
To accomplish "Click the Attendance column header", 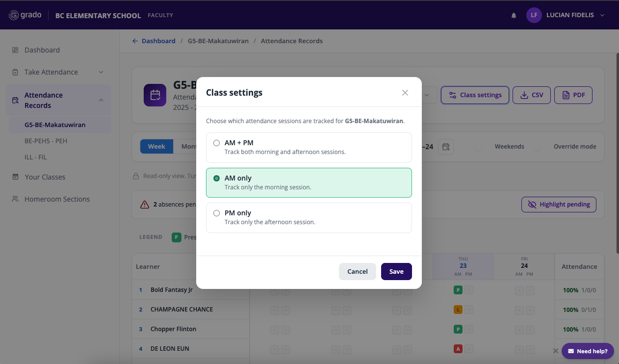I will pos(579,267).
